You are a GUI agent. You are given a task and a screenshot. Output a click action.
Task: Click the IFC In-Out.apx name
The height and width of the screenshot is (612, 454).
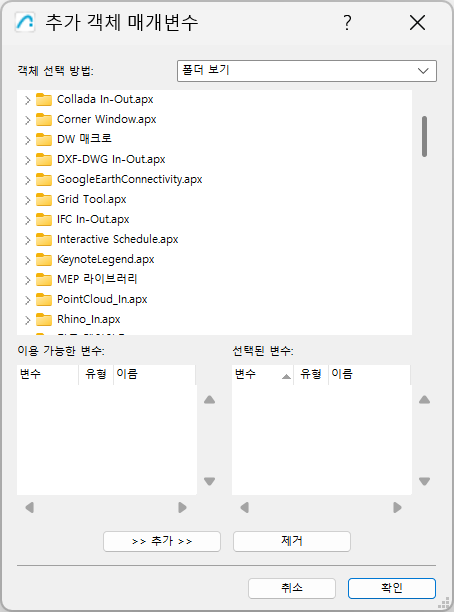coord(93,219)
